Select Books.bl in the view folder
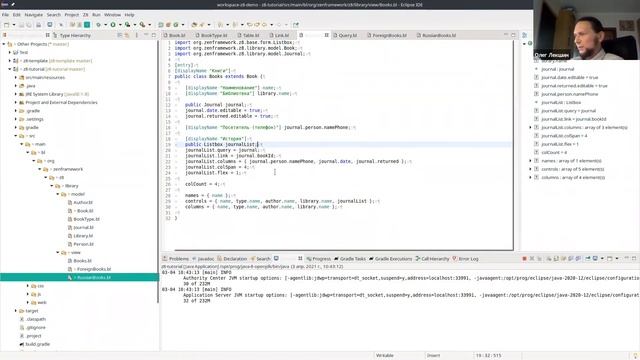Image resolution: width=640 pixels, height=360 pixels. click(80, 261)
